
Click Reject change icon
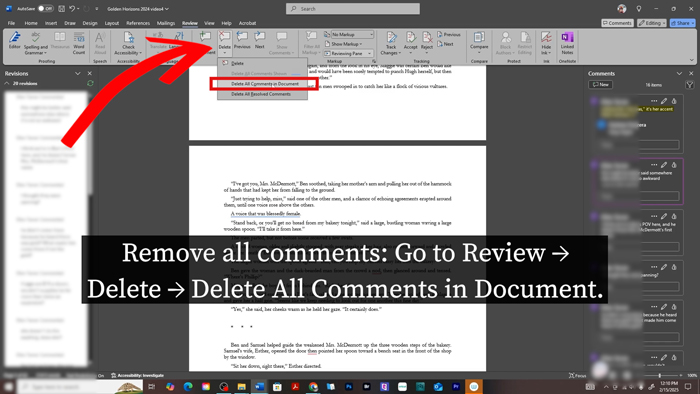point(427,37)
